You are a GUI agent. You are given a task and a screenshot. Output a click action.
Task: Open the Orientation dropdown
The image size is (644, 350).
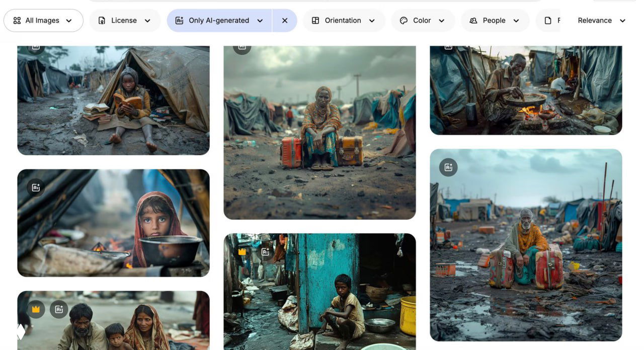(x=344, y=20)
